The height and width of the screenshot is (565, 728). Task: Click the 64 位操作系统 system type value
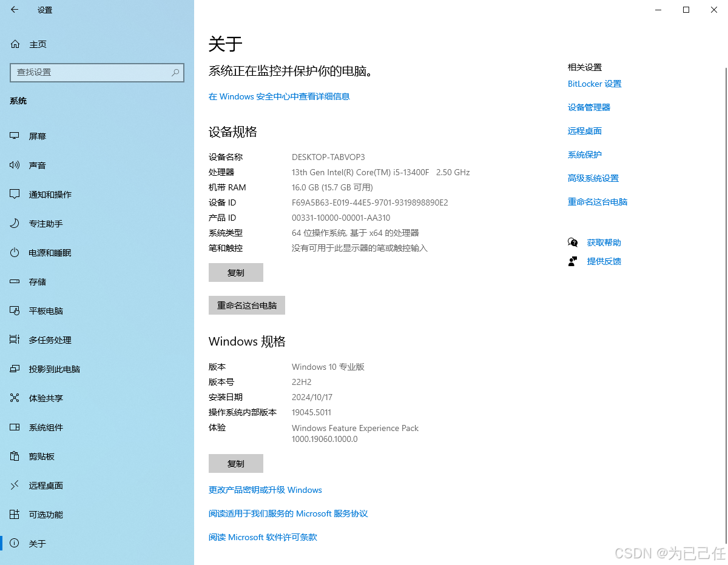tap(356, 233)
